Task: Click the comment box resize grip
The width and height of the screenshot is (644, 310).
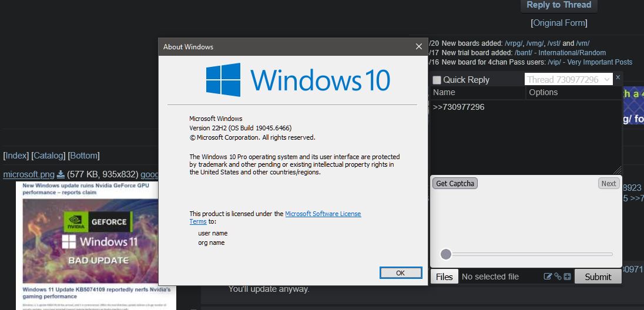Action: tap(618, 170)
